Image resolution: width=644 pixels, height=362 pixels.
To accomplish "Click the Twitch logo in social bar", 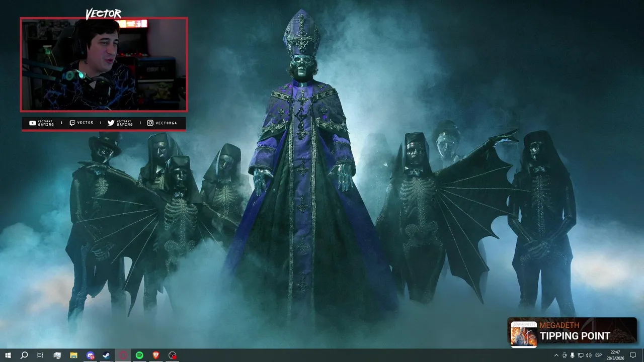I will tap(72, 123).
